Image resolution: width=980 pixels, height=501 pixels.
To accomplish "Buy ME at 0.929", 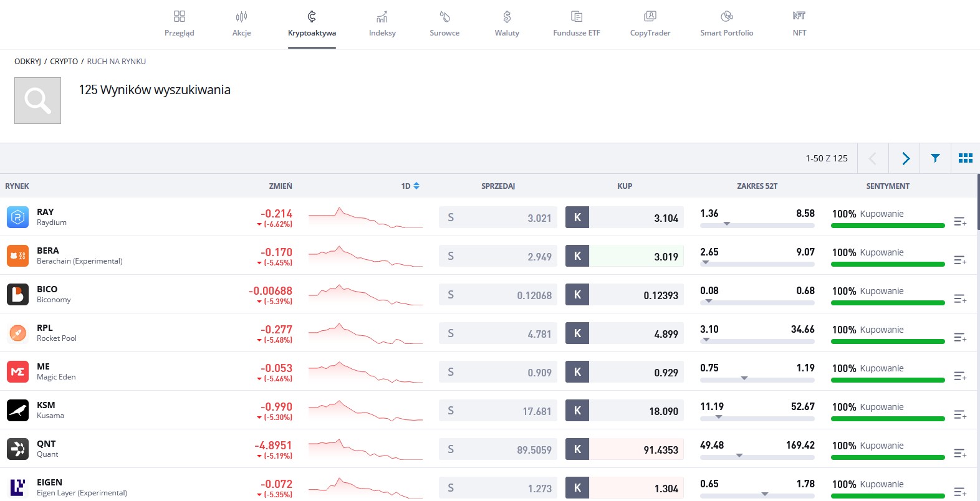I will click(x=625, y=372).
